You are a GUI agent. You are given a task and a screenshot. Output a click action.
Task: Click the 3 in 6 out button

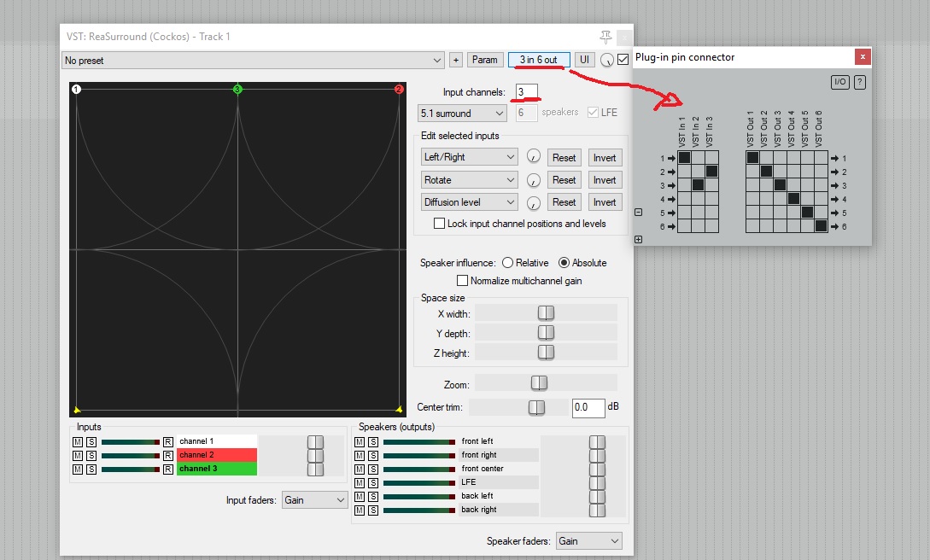point(539,60)
